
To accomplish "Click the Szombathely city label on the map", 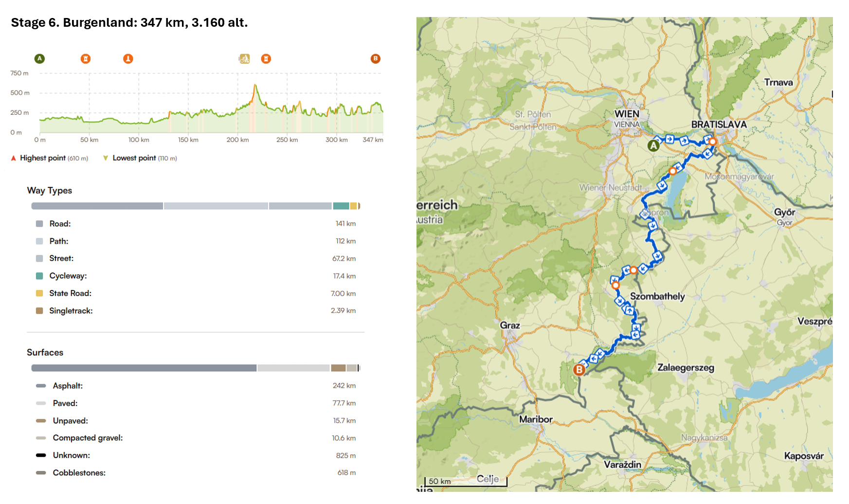I will tap(657, 296).
